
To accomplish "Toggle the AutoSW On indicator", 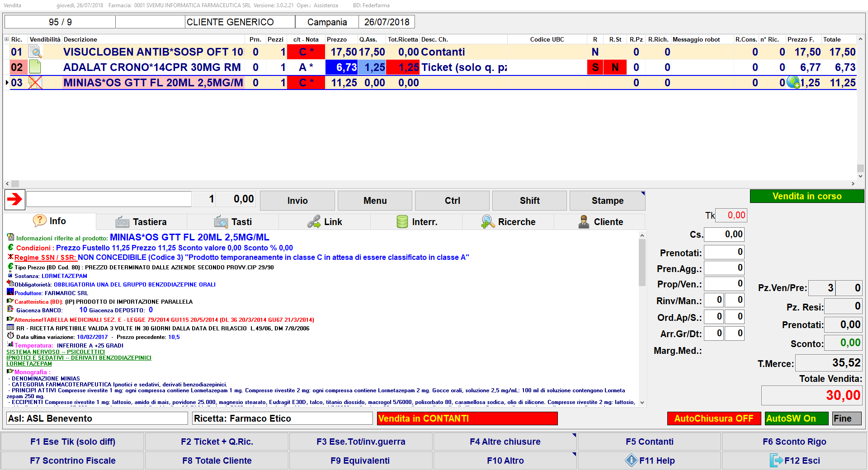I will [x=796, y=418].
